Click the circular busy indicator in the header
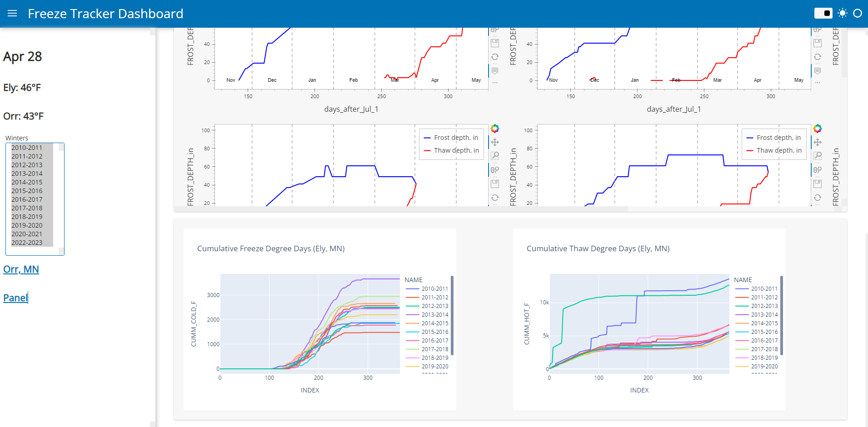Viewport: 868px width, 427px height. [x=858, y=13]
